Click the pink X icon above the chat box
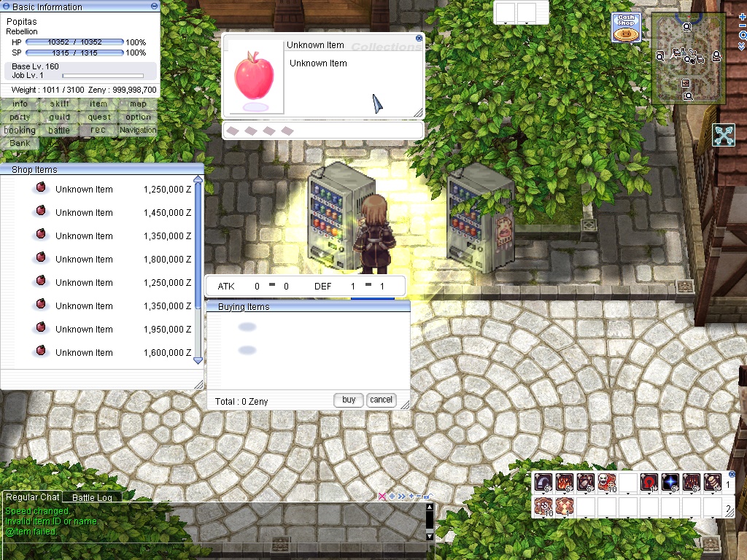The height and width of the screenshot is (560, 747). 382,496
